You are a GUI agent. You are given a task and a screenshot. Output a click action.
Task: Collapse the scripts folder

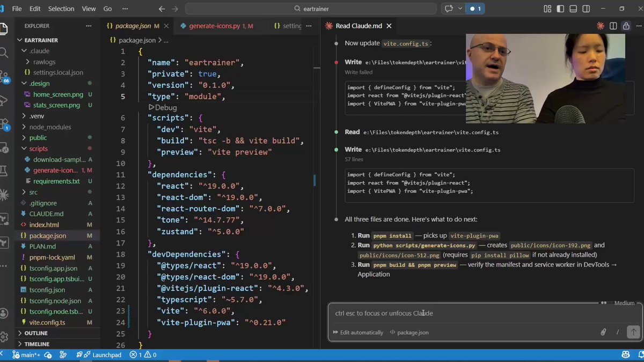pos(38,149)
